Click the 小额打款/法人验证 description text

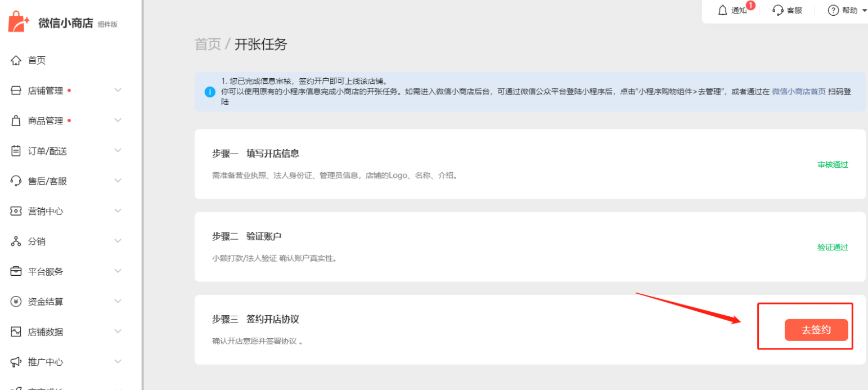[274, 258]
